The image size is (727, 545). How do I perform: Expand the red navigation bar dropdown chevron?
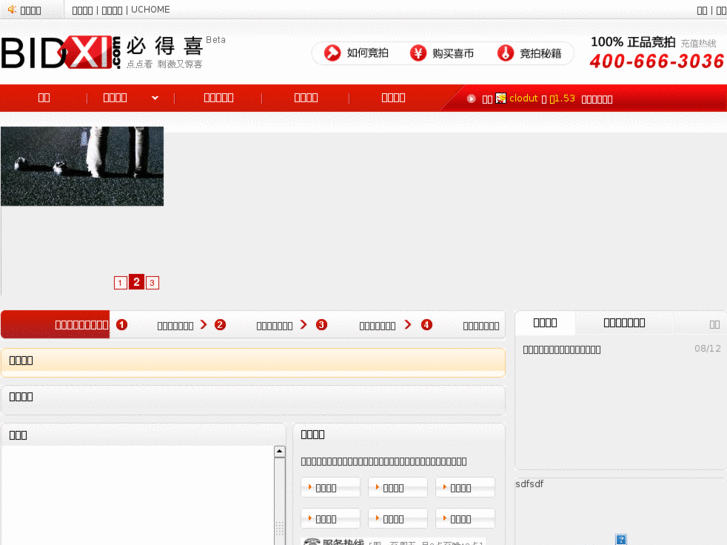(155, 98)
